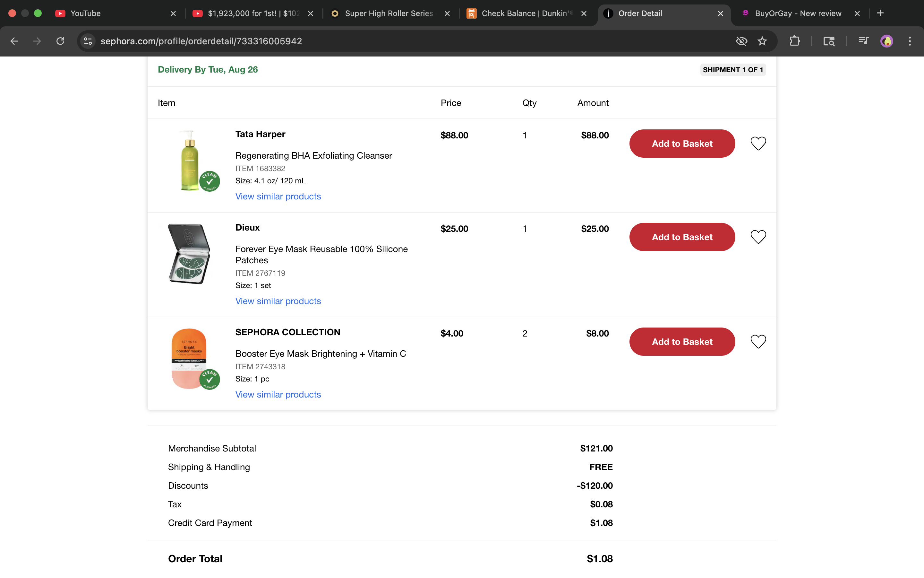
Task: Click the SEPHORA COLLECTION brand name
Action: [287, 332]
